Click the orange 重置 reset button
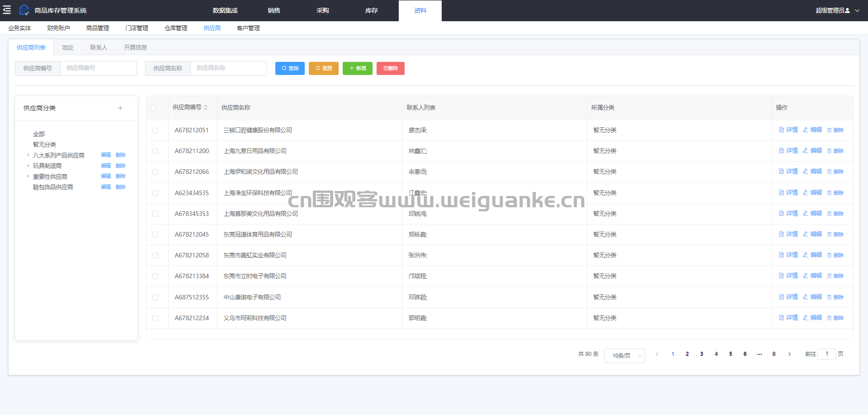The width and height of the screenshot is (868, 415). [x=324, y=68]
